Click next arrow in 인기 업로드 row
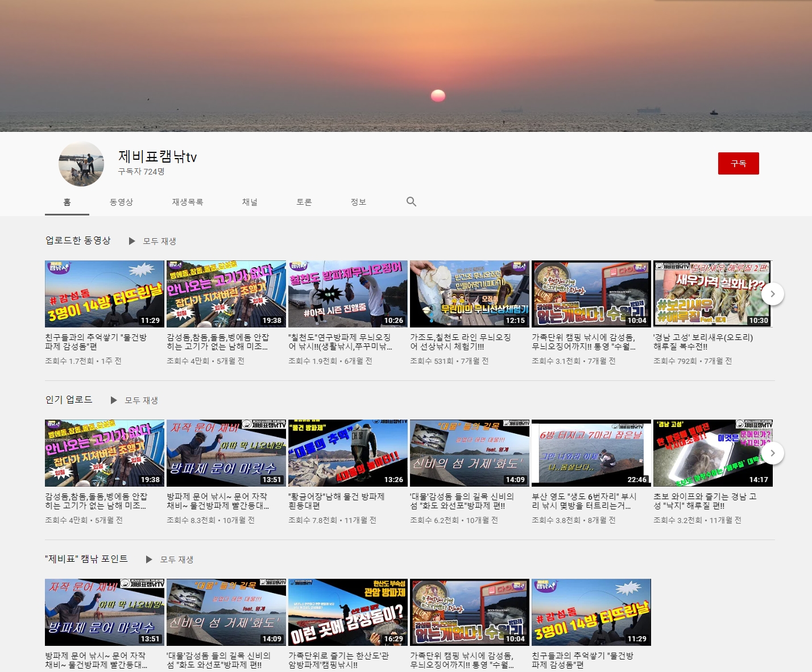The image size is (812, 672). (x=772, y=453)
